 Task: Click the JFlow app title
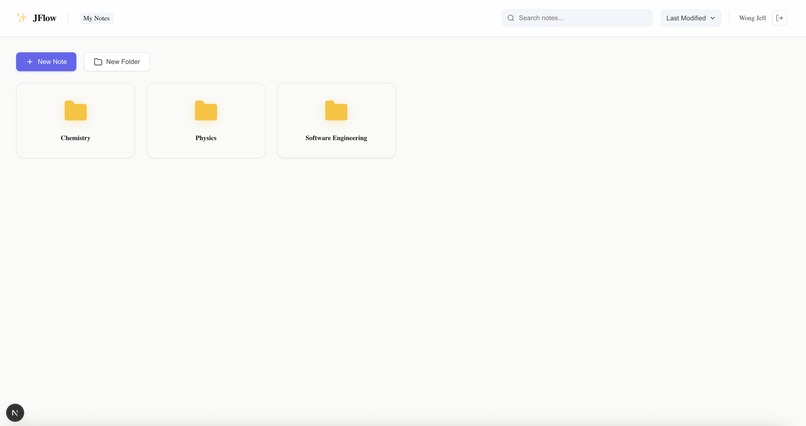coord(44,18)
